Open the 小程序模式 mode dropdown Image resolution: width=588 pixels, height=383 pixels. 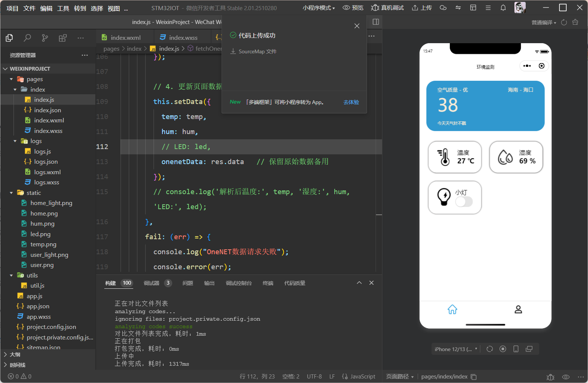point(319,8)
